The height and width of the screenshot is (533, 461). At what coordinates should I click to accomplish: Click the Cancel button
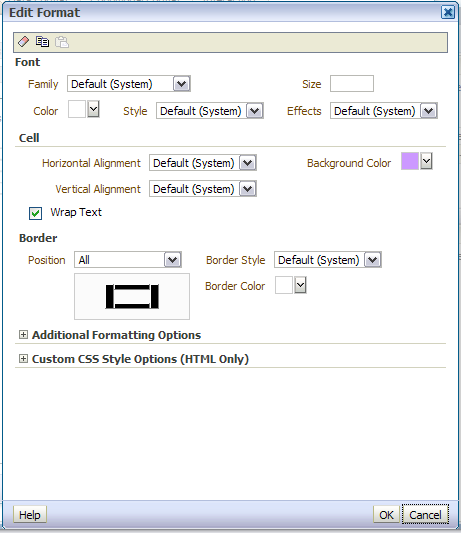tap(425, 515)
